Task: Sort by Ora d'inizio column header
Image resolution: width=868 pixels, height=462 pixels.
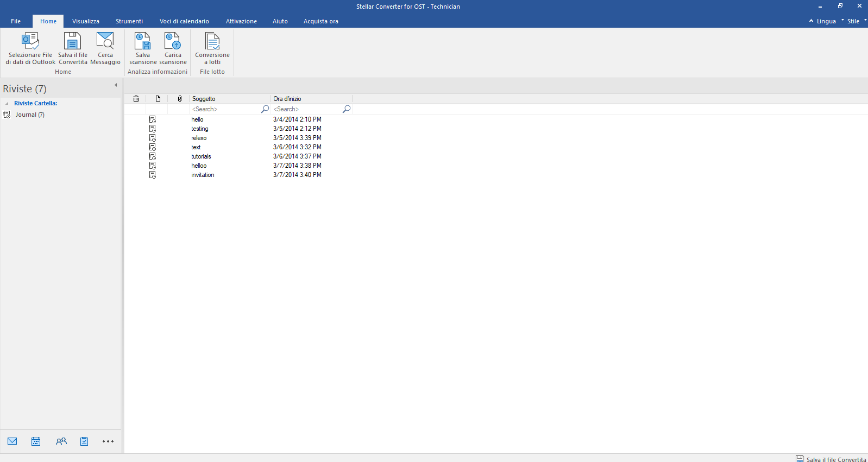Action: 311,99
